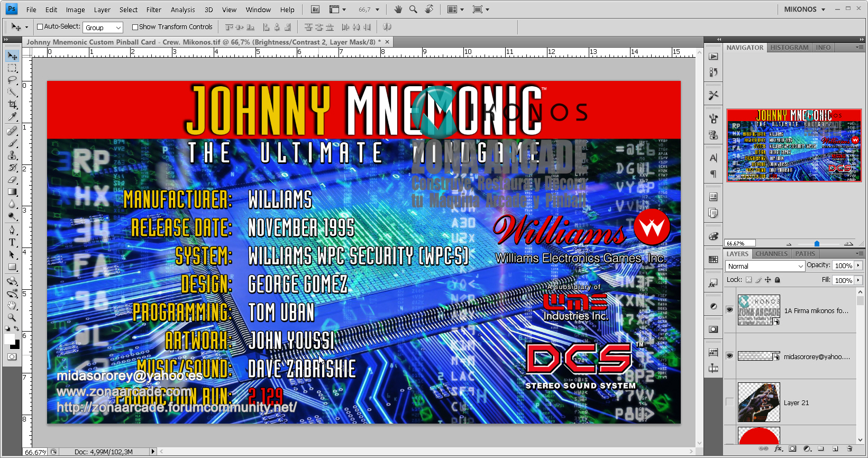Show Layer 21 by its visibility box
Screen dimensions: 868x458
coord(729,402)
